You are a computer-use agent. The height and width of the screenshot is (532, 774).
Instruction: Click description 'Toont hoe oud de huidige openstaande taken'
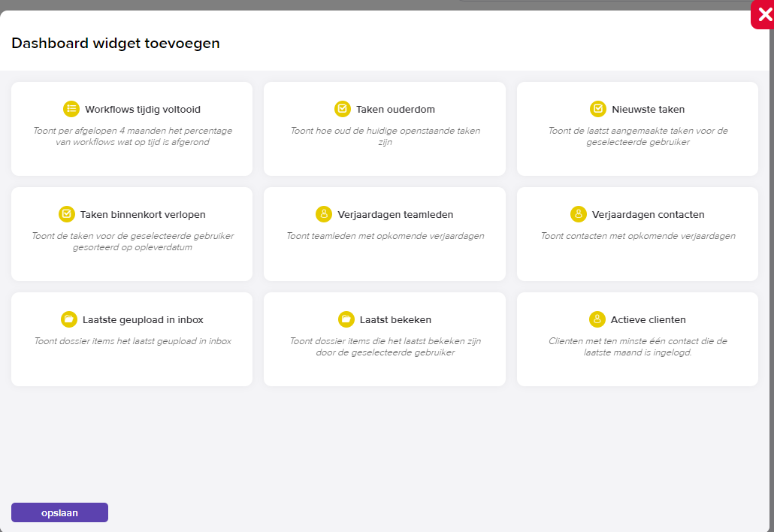tap(385, 131)
